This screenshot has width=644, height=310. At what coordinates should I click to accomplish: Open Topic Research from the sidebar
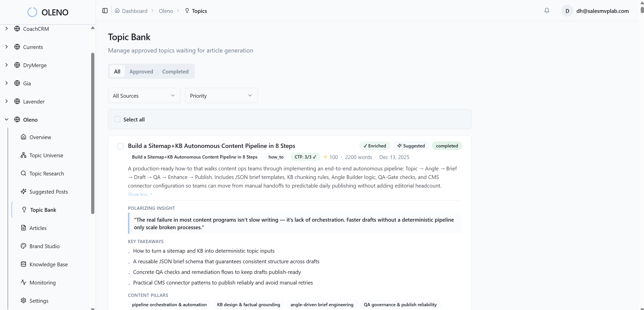pos(46,173)
